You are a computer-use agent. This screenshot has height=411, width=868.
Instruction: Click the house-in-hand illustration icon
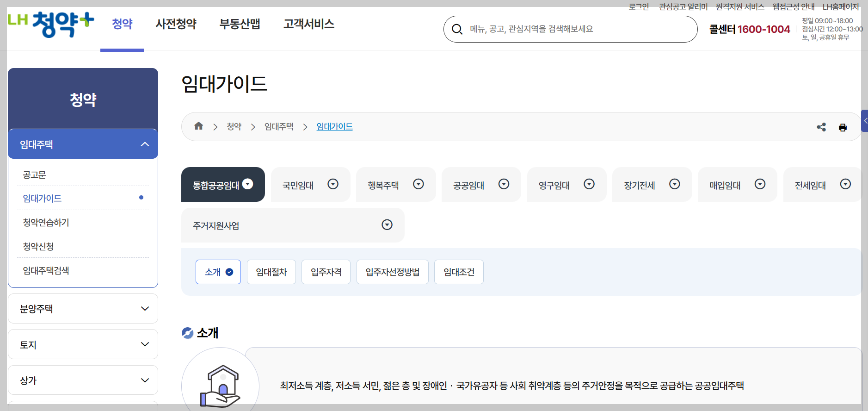(220, 386)
